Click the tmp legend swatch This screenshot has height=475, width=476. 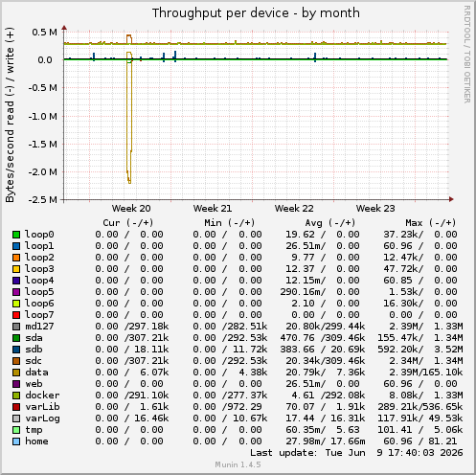(16, 430)
